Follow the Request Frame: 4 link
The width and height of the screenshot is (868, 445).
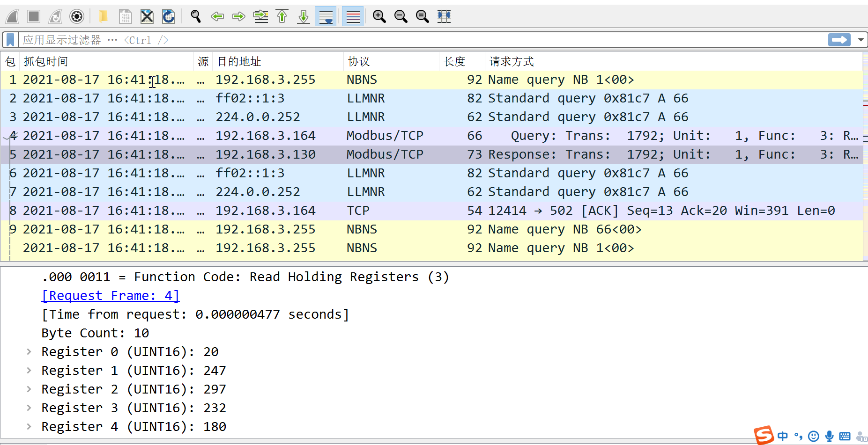tap(111, 296)
